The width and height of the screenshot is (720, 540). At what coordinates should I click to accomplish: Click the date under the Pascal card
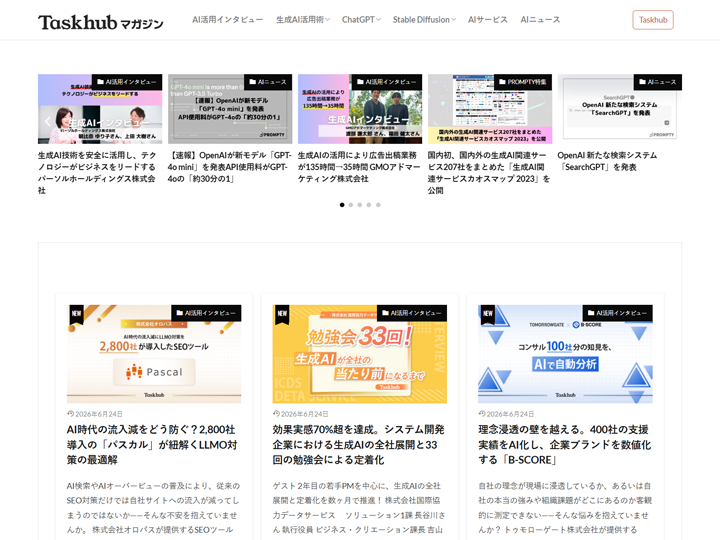95,414
